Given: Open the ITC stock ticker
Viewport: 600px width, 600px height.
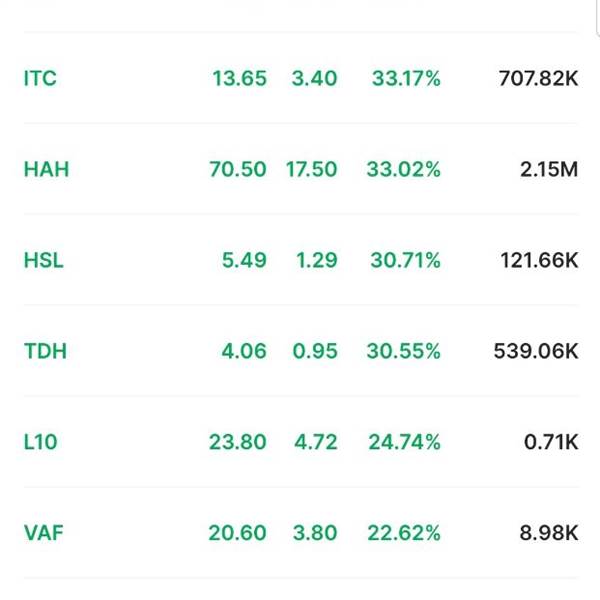Looking at the screenshot, I should (40, 78).
